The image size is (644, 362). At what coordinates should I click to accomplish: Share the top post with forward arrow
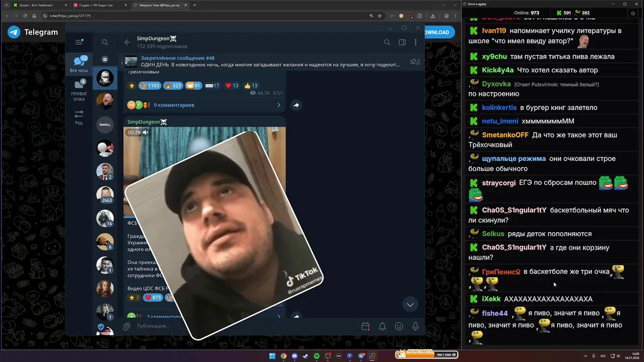click(x=296, y=105)
